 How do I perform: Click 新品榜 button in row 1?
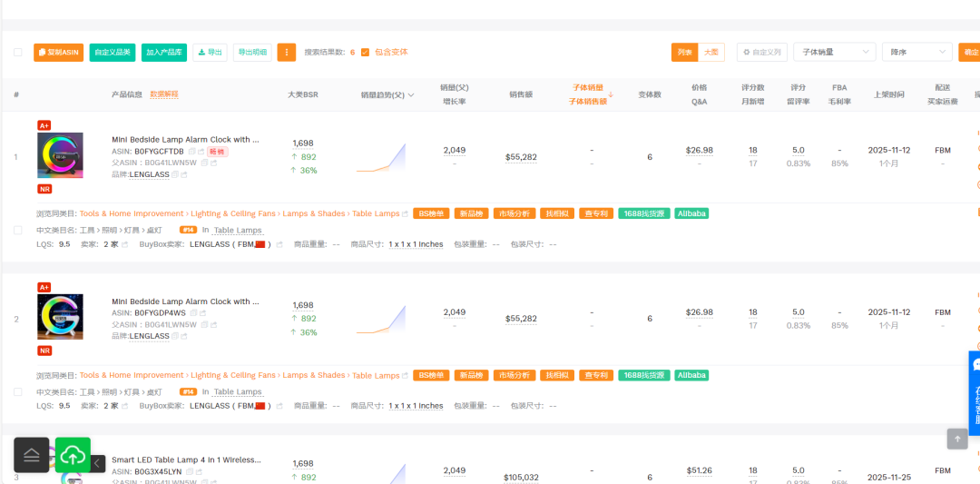[x=471, y=214]
